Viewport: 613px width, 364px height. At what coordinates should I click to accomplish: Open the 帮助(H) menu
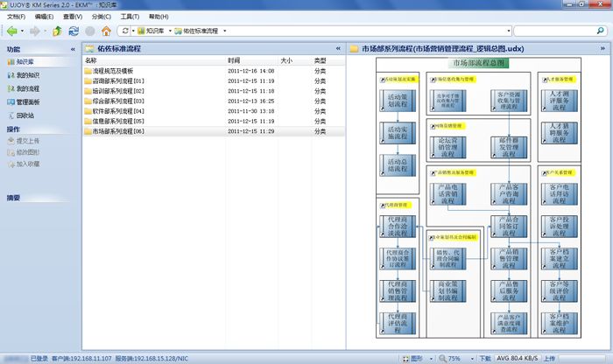tap(159, 17)
